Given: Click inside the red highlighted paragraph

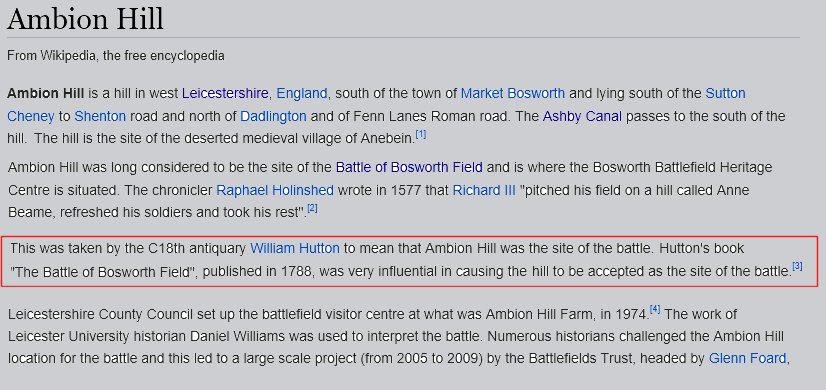Looking at the screenshot, I should tap(409, 261).
